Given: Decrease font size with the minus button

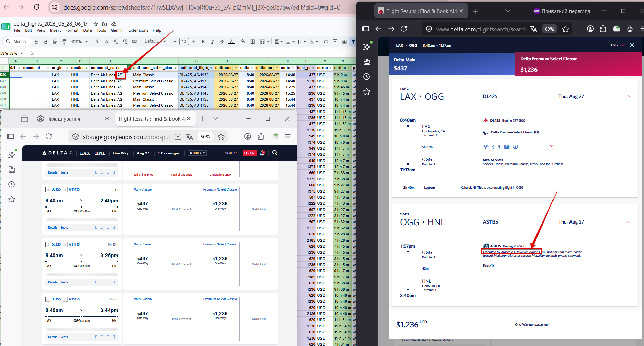Looking at the screenshot, I should coord(175,42).
